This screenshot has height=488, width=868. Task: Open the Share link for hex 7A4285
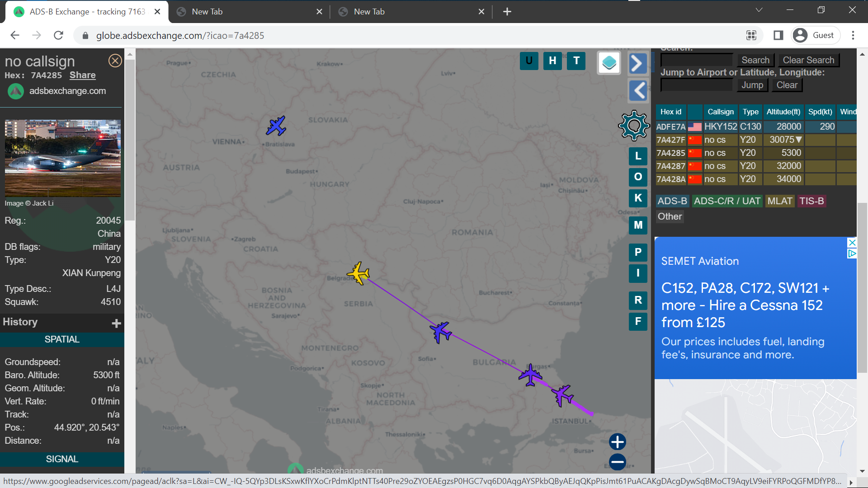[82, 75]
